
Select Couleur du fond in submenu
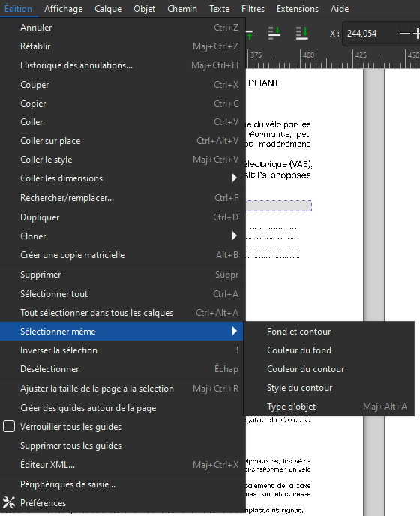tap(329, 350)
